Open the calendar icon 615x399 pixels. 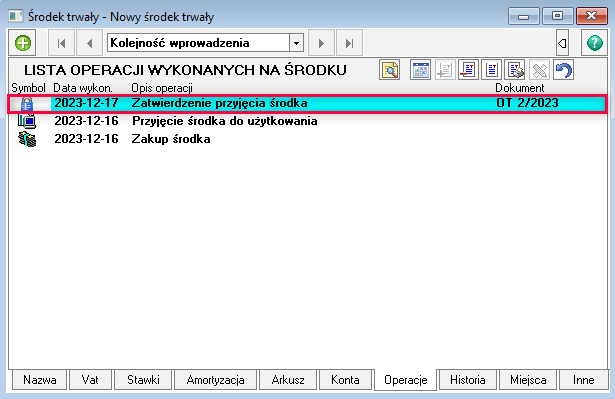coord(420,70)
